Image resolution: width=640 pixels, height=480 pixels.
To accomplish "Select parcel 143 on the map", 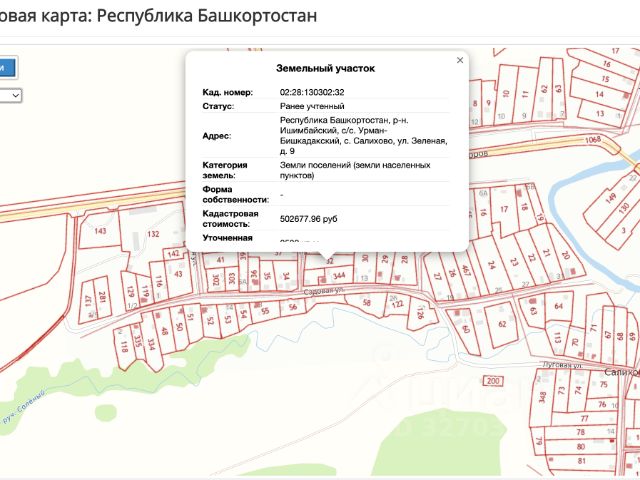I will click(100, 231).
